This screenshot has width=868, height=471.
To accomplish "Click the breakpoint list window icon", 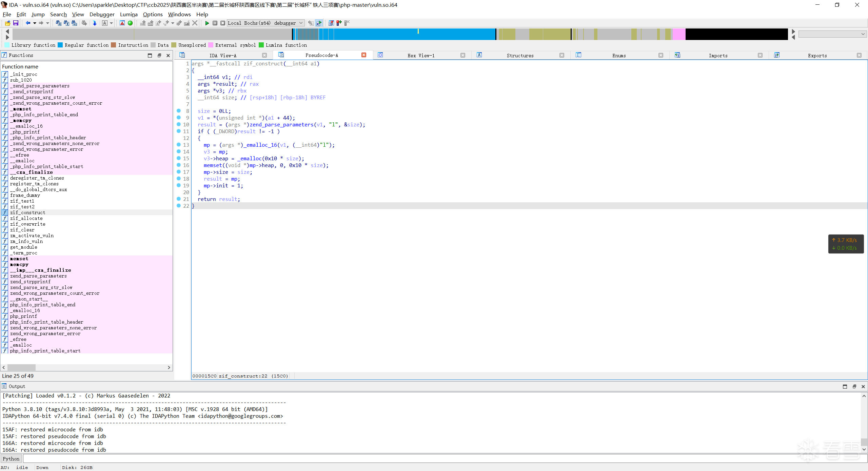I will coord(331,23).
